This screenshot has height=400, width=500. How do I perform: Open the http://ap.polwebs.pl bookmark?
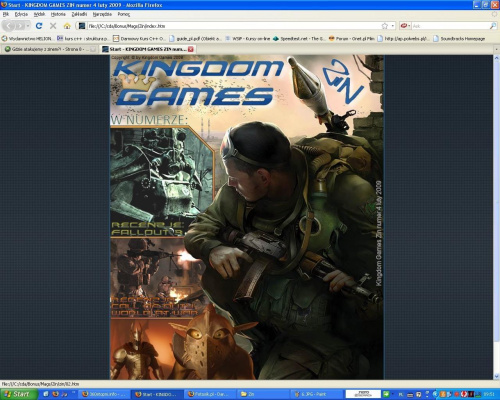(x=403, y=39)
